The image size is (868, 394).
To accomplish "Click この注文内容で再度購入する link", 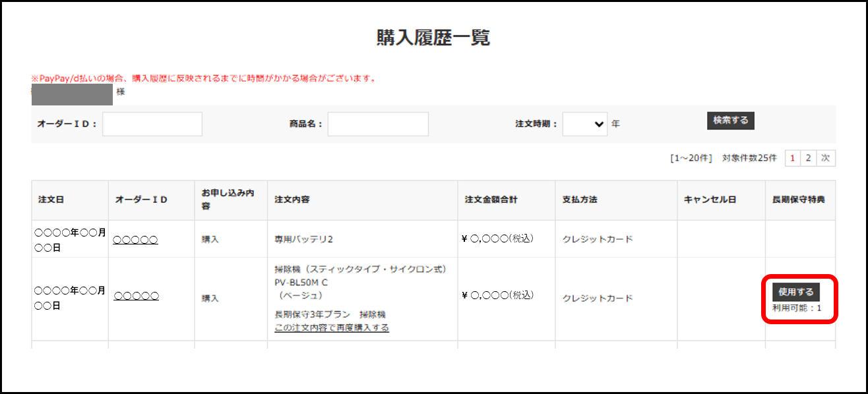I will point(331,327).
